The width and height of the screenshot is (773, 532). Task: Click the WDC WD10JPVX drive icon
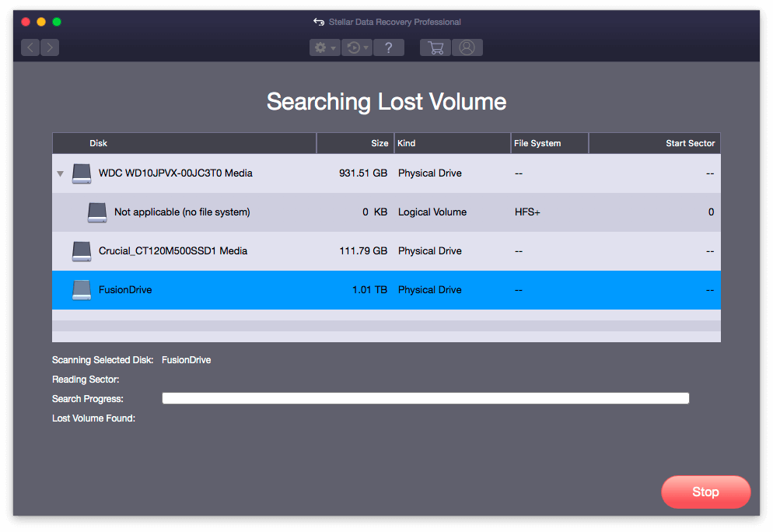(82, 173)
